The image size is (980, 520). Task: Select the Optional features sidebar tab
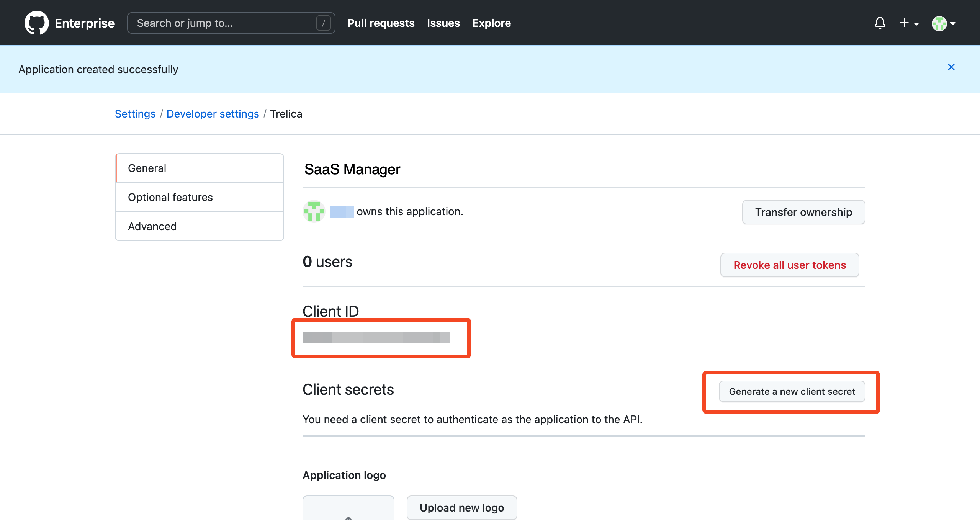pyautogui.click(x=200, y=197)
